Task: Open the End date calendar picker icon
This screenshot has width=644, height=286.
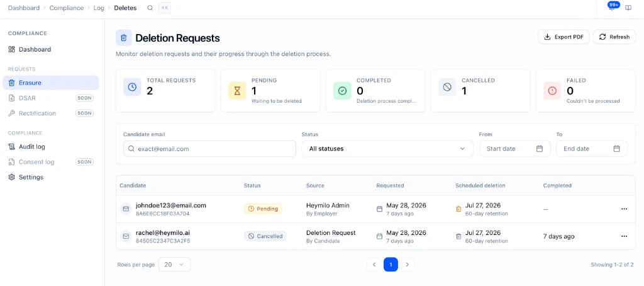Action: point(616,149)
